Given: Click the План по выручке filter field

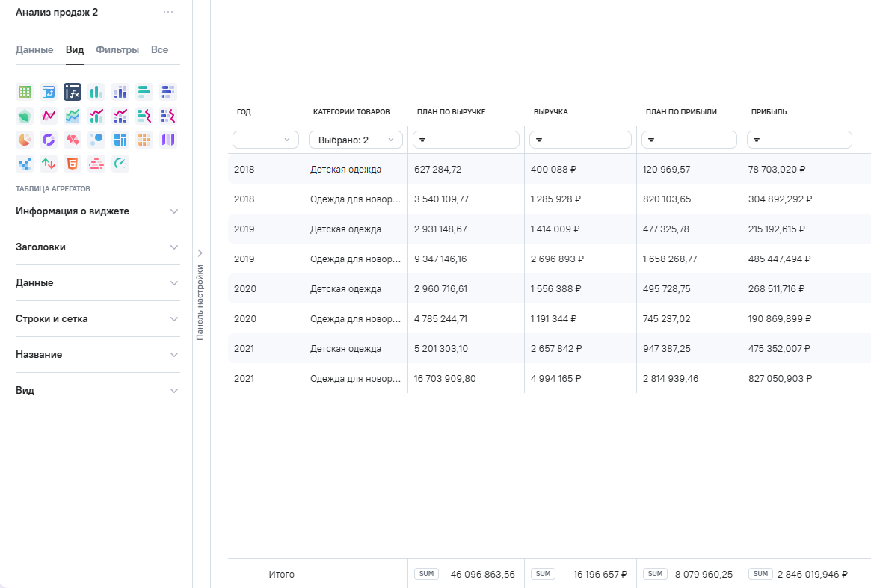Looking at the screenshot, I should [466, 140].
